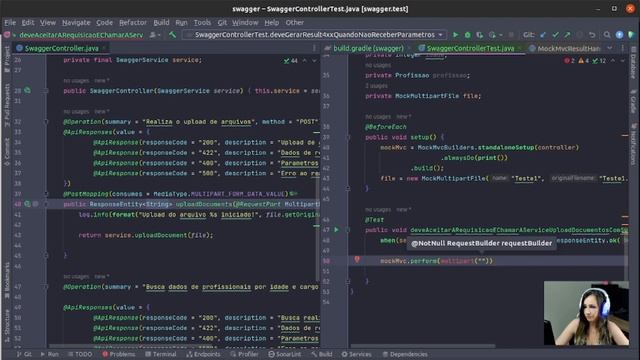Open the Git tool window at bottom
640x360 pixels.
pos(24,354)
